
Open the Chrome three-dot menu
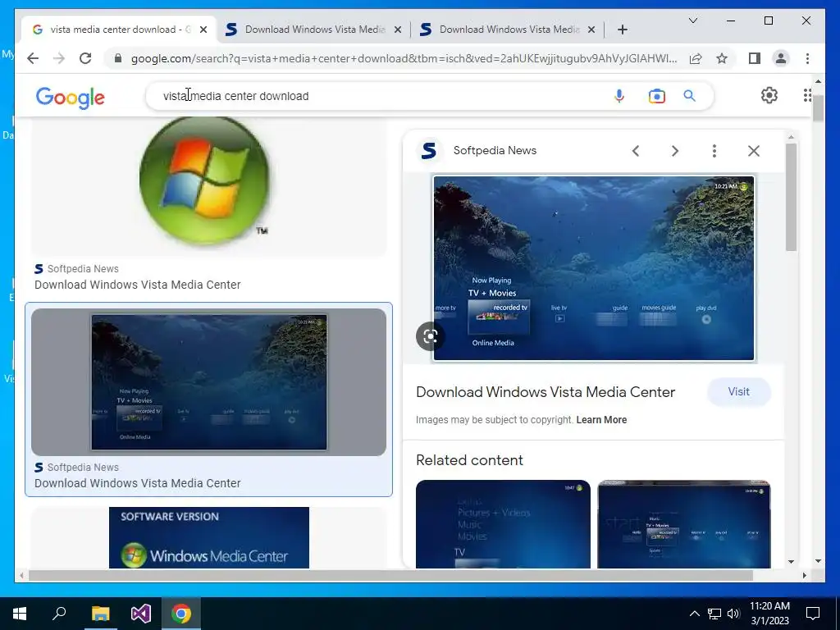(807, 58)
